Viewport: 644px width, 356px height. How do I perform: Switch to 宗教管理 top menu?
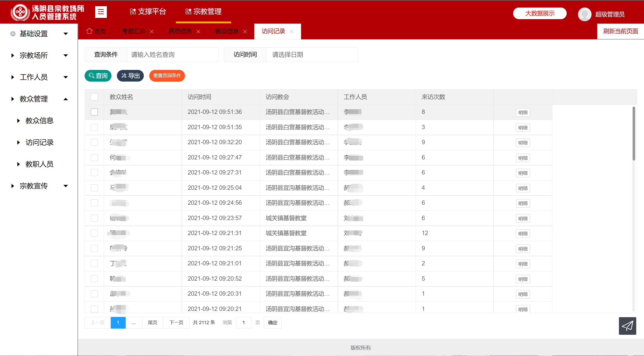click(204, 12)
